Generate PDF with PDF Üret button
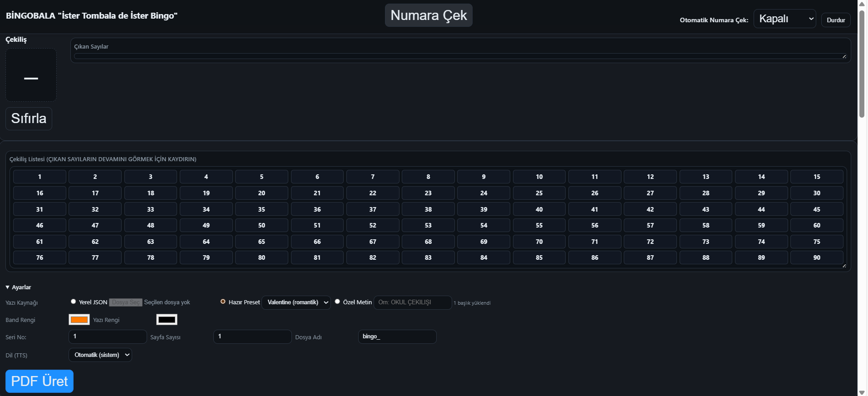This screenshot has height=396, width=868. (x=39, y=381)
